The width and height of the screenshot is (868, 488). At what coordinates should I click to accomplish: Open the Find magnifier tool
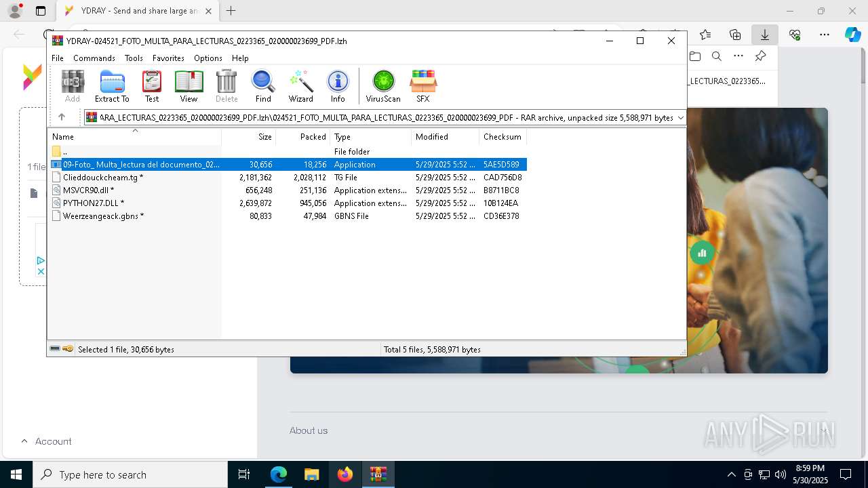(263, 86)
